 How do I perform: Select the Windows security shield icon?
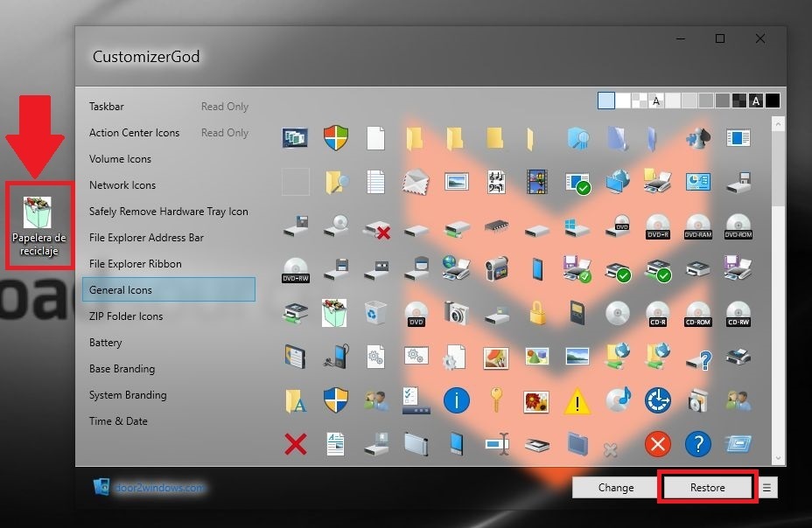[336, 138]
